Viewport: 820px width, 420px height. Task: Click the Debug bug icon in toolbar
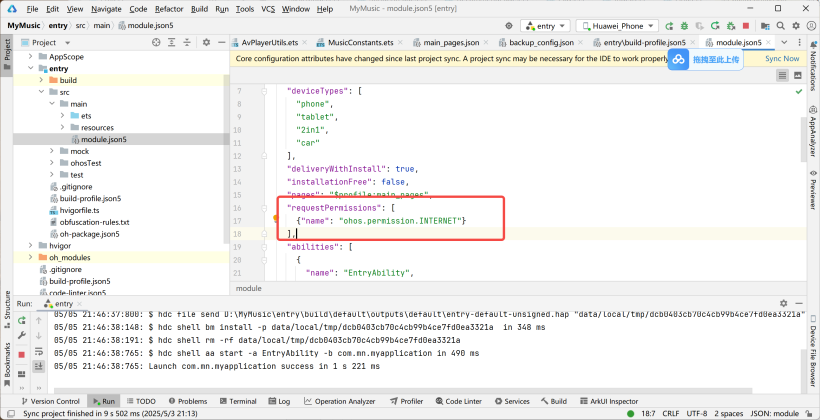[684, 26]
